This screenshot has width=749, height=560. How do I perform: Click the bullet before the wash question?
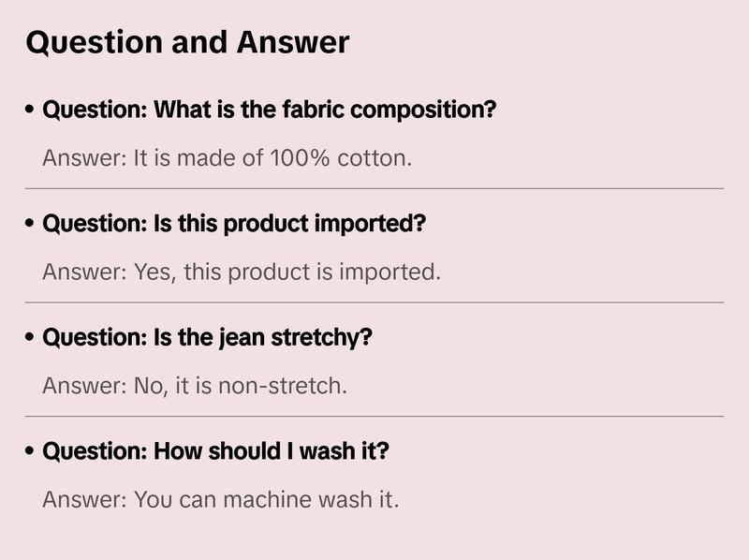[x=31, y=452]
